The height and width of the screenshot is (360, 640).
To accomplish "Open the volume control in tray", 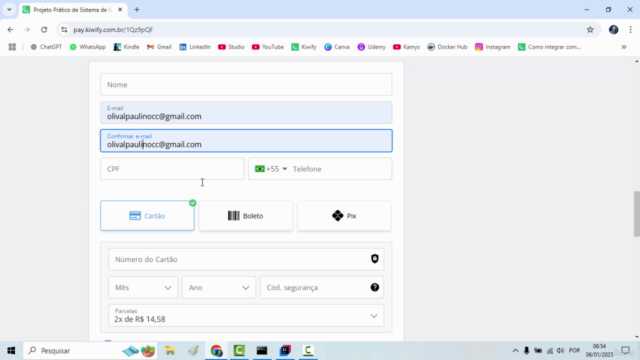I will click(x=560, y=351).
